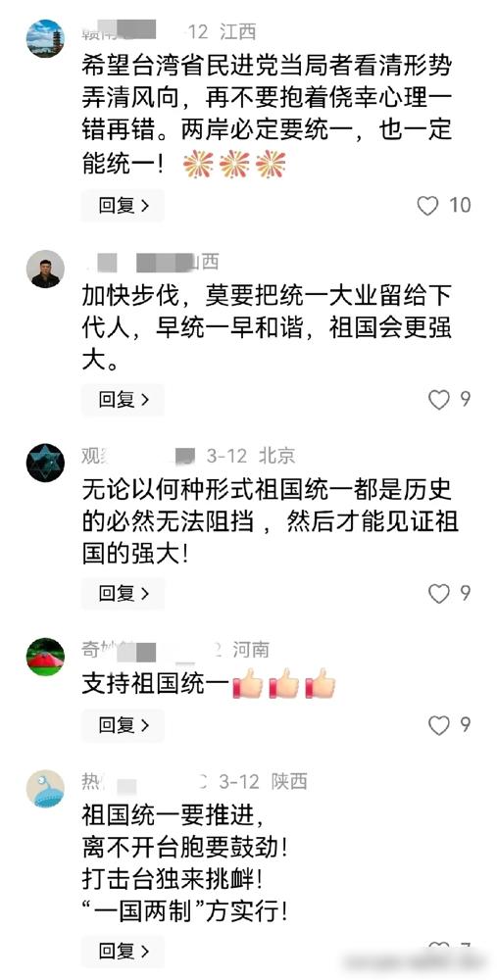The width and height of the screenshot is (497, 980).
Task: Reply to the Jiangxi comment
Action: (124, 206)
